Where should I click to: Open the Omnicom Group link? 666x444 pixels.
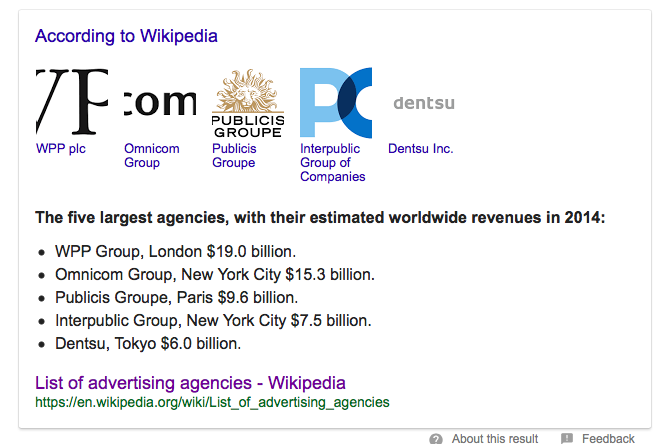[x=152, y=156]
